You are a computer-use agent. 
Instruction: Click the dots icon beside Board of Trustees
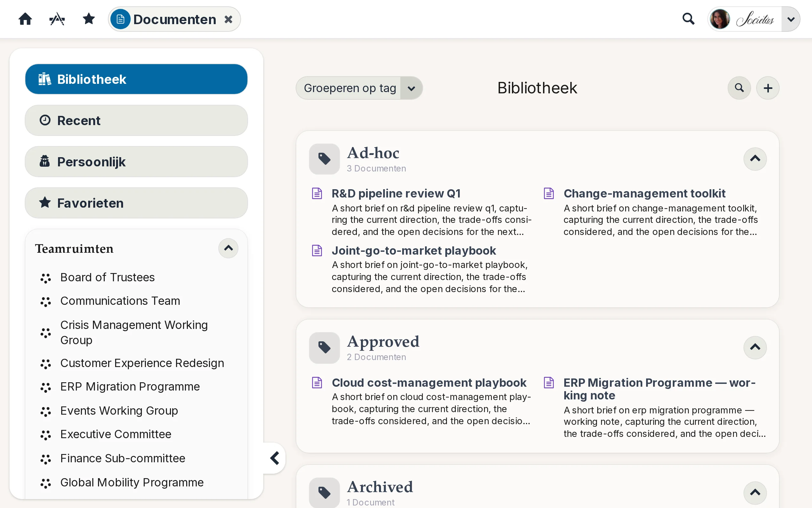coord(46,278)
